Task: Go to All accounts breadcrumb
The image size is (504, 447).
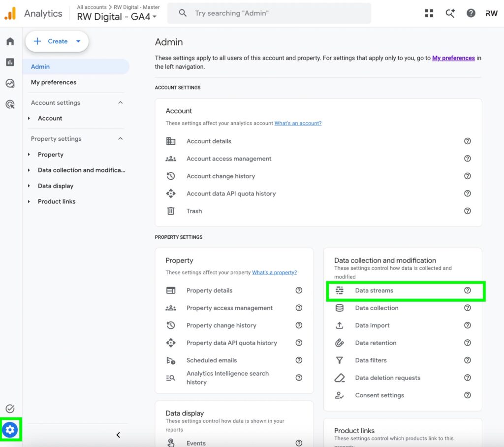Action: tap(92, 7)
